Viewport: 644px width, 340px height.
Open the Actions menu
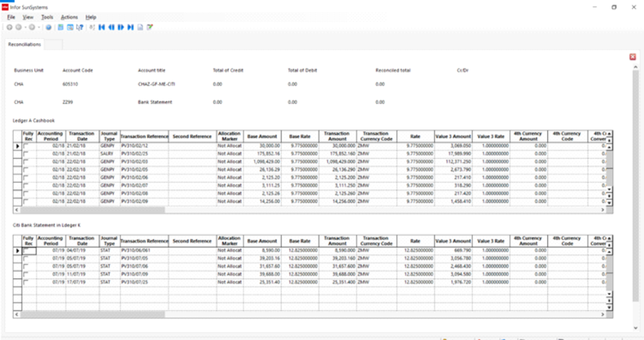coord(69,17)
